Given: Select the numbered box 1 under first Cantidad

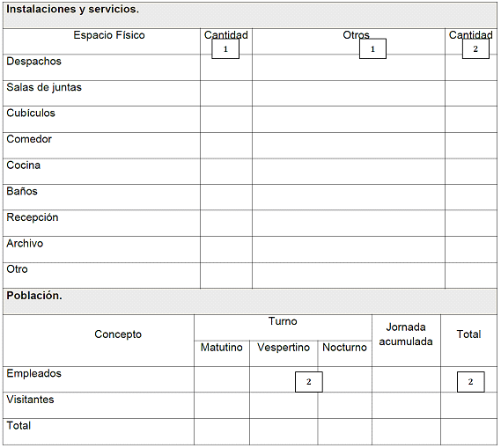Looking at the screenshot, I should [225, 49].
